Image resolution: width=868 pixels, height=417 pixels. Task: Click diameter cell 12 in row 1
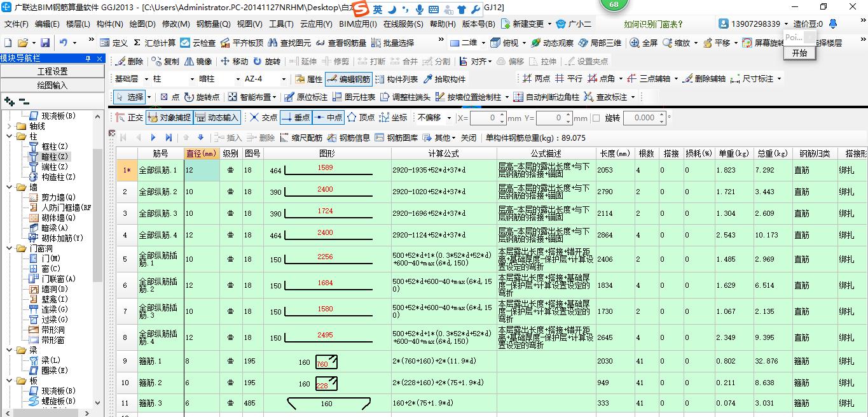pyautogui.click(x=202, y=170)
